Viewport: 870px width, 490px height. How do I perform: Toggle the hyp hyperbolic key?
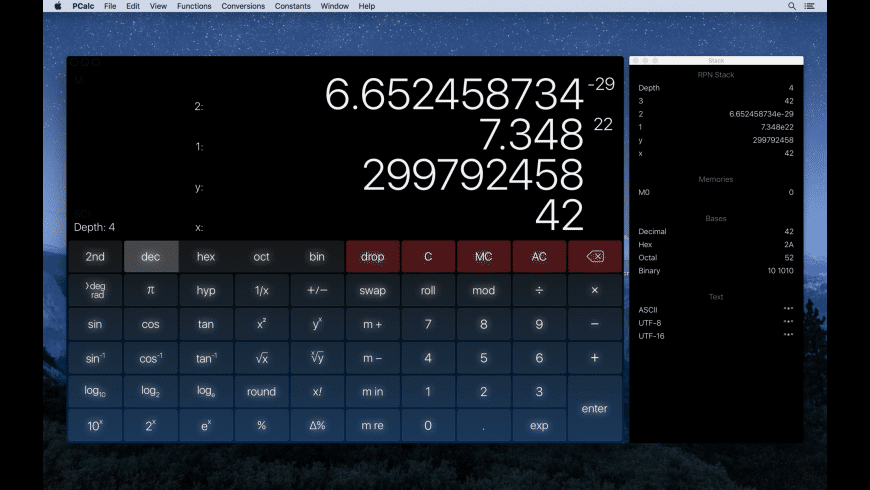point(206,290)
